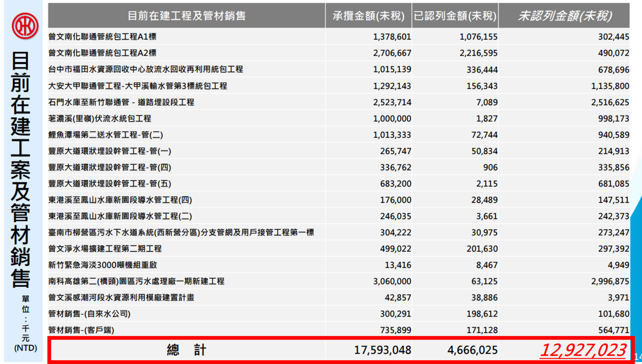
Task: Click the value 678,696
Action: 614,70
